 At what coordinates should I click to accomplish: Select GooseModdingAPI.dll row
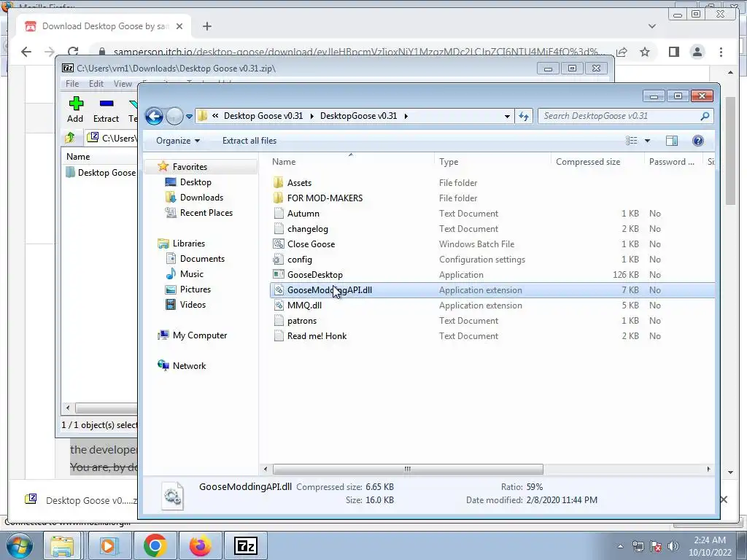point(492,290)
